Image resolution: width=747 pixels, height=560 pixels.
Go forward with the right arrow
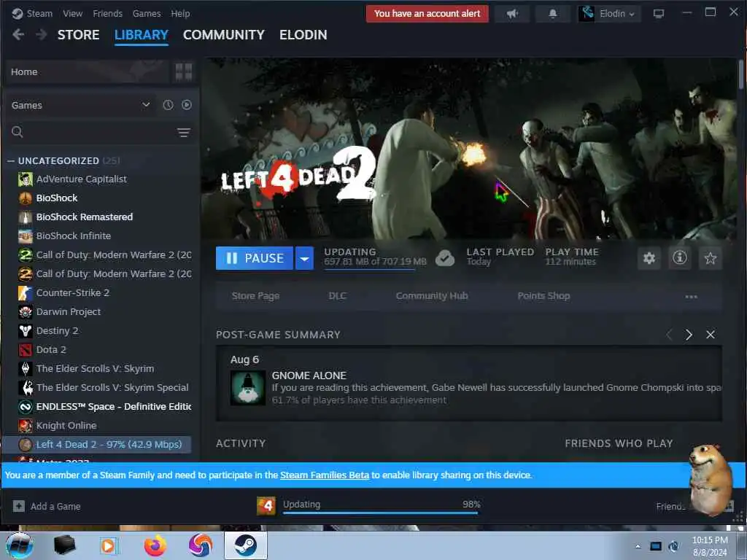pos(42,35)
